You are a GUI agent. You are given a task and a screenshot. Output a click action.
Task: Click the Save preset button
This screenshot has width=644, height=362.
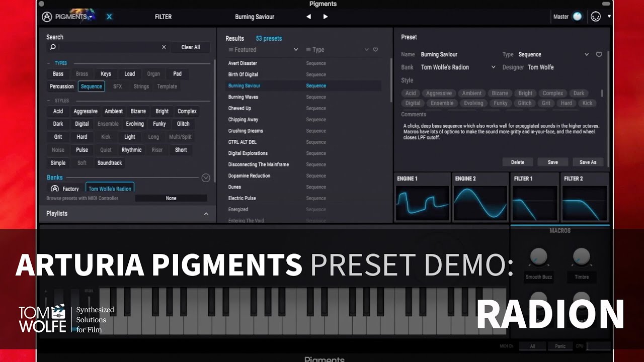click(x=553, y=162)
